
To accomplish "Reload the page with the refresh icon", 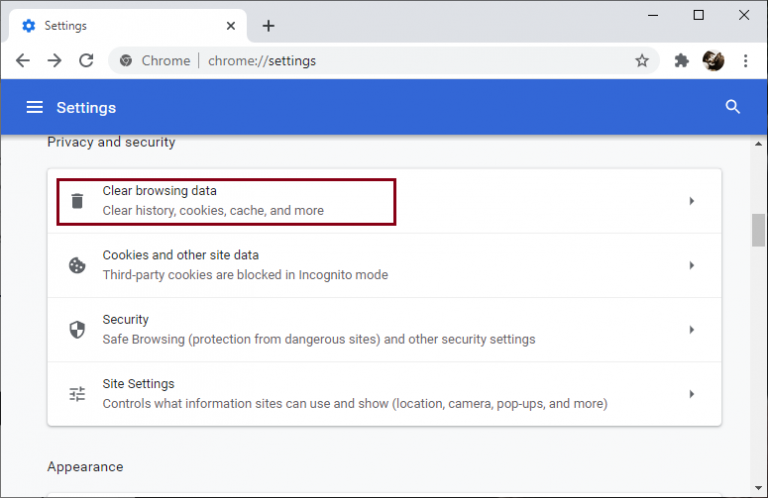I will [87, 61].
